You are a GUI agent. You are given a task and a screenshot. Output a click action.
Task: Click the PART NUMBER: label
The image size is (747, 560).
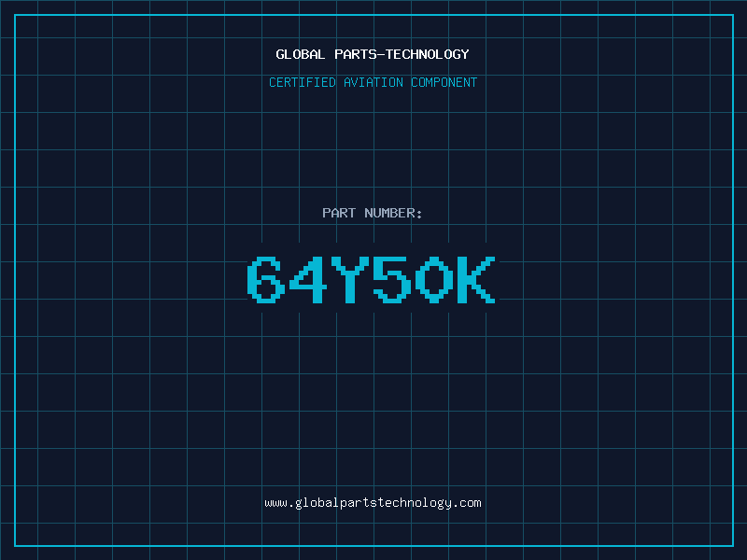point(372,213)
